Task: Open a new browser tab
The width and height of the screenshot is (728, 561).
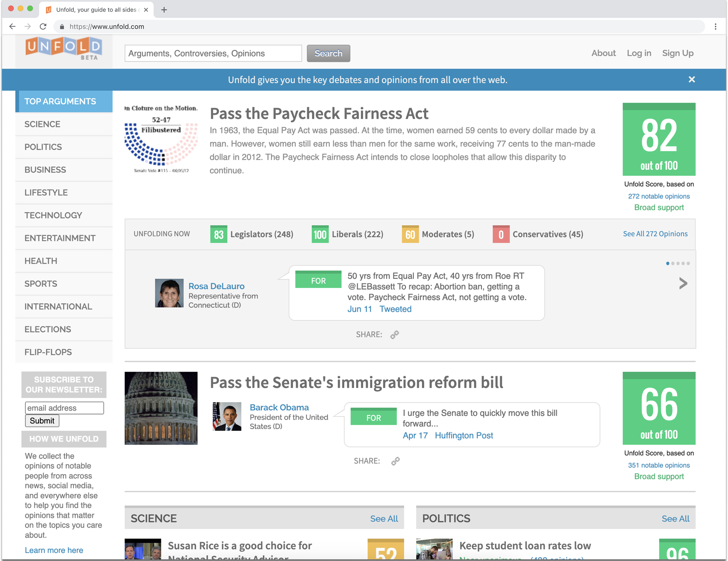Action: tap(164, 10)
